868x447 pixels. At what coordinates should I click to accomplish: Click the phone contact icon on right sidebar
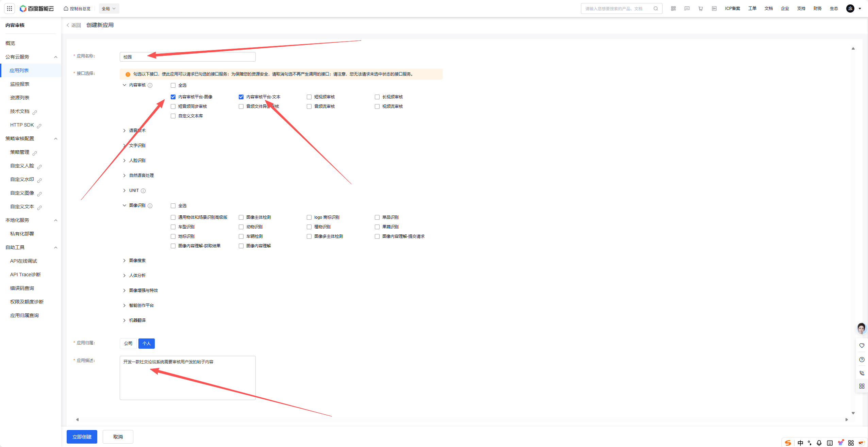pos(862,373)
